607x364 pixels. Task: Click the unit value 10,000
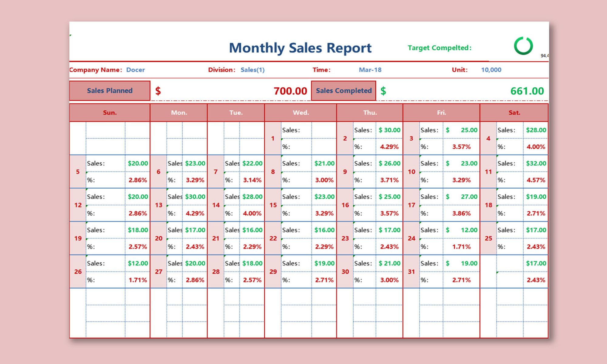click(491, 70)
